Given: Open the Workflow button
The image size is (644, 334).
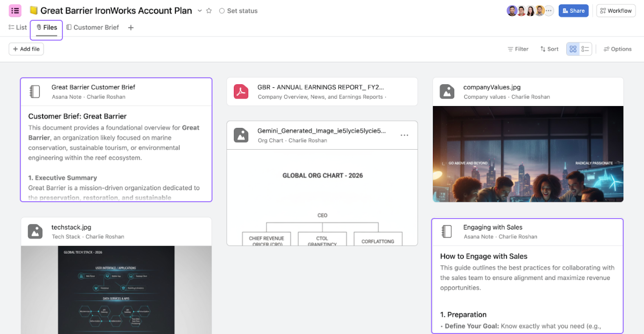Looking at the screenshot, I should click(x=616, y=11).
